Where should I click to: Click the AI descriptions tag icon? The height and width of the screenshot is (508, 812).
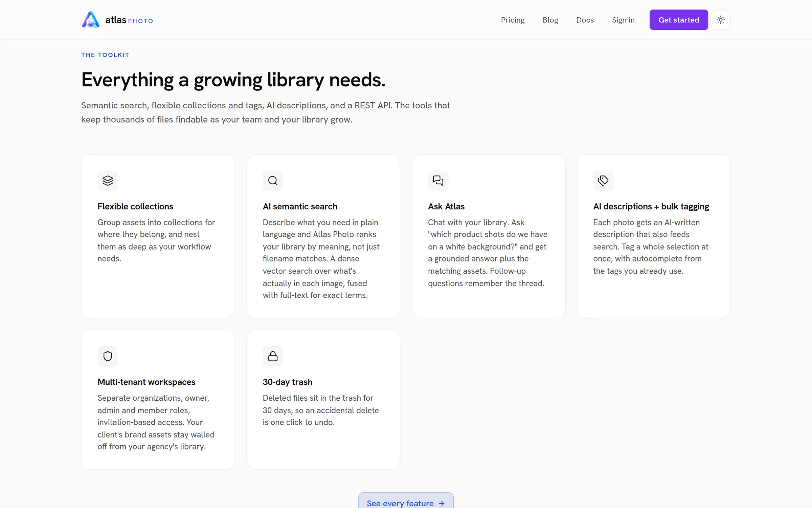[603, 181]
